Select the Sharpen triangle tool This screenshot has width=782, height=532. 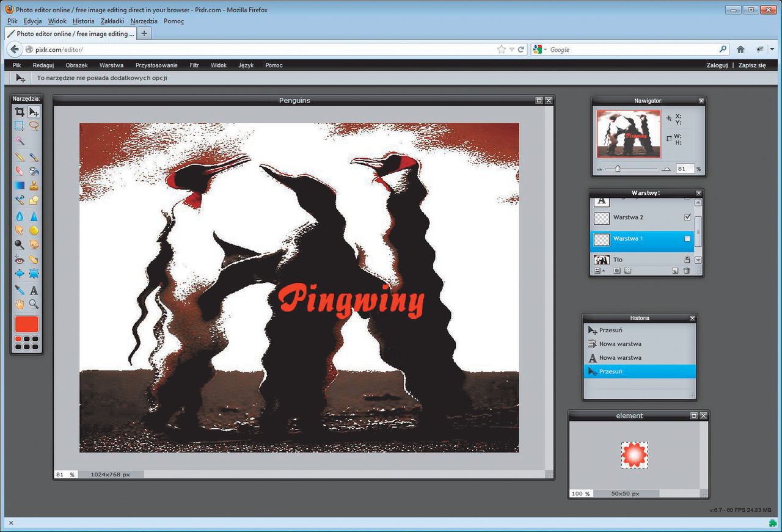click(x=34, y=216)
